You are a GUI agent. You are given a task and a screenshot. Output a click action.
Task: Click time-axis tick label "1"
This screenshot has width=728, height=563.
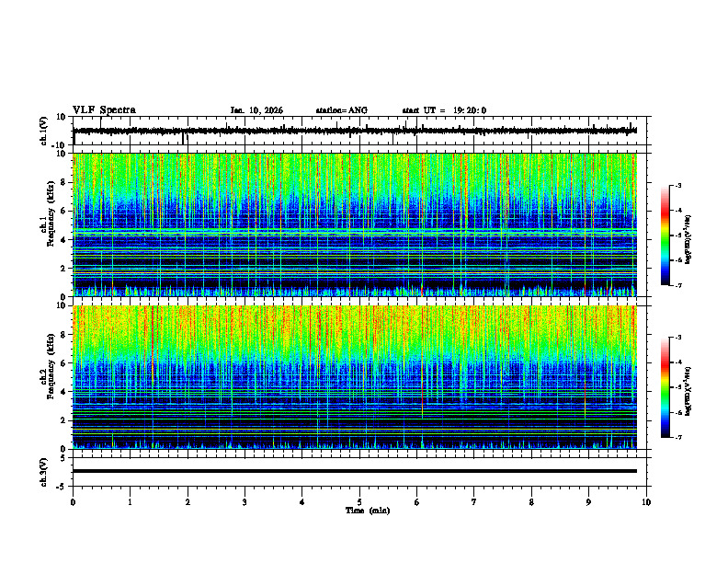coord(130,502)
